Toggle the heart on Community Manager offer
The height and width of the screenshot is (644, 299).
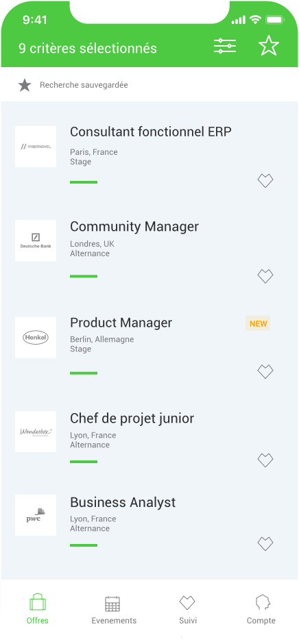point(265,276)
